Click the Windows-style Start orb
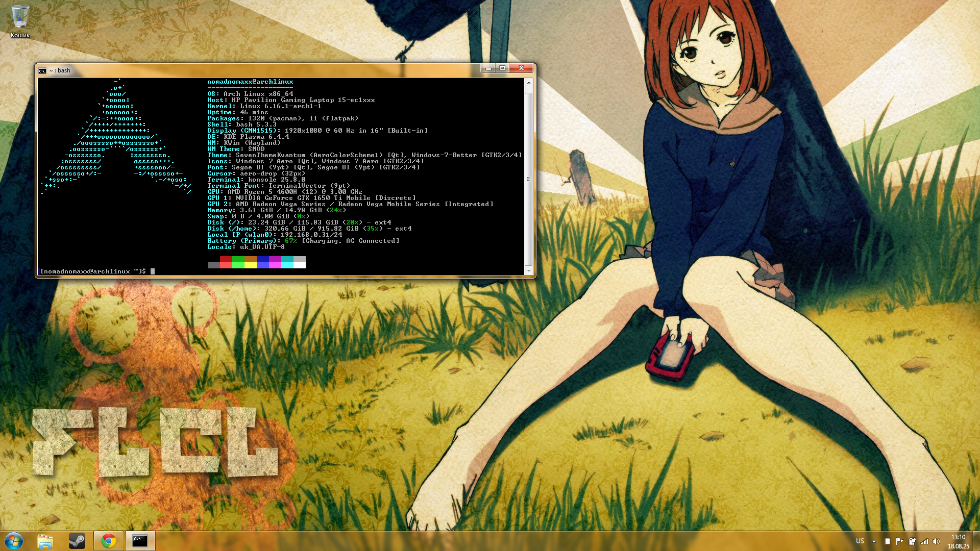The height and width of the screenshot is (551, 980). (x=14, y=541)
